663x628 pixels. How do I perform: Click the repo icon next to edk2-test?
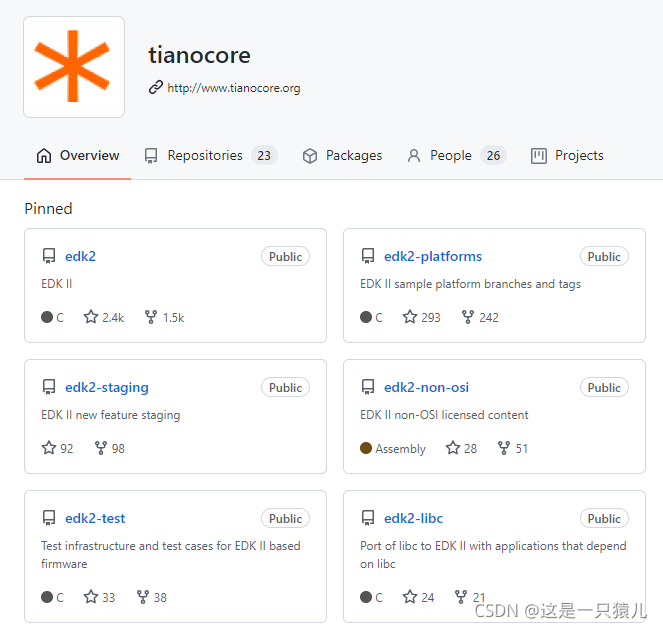point(49,518)
